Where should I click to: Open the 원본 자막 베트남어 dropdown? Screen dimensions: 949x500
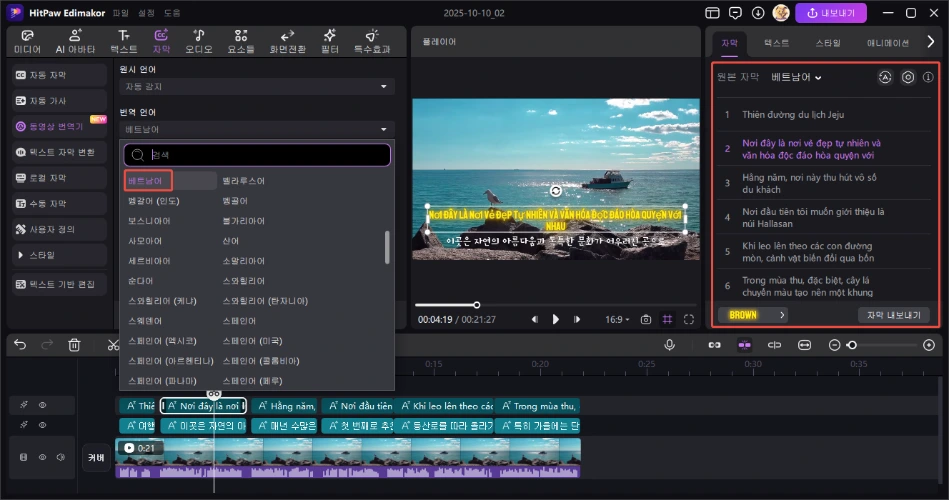[x=797, y=78]
